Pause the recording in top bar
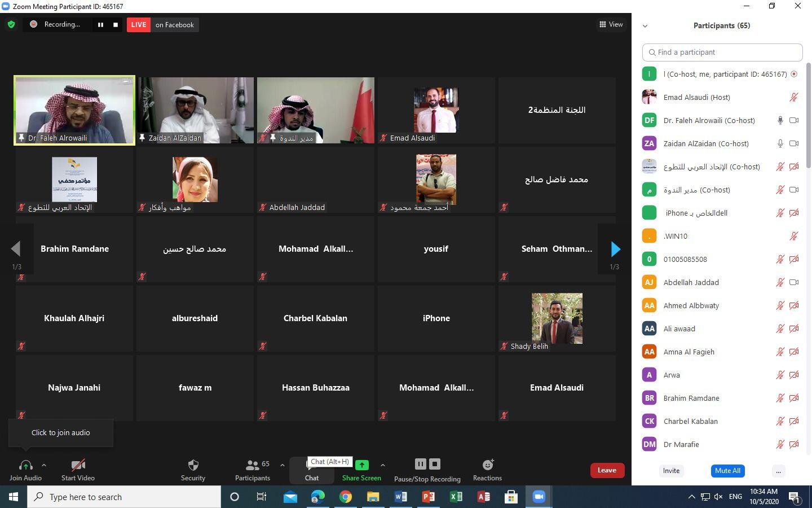The width and height of the screenshot is (812, 508). click(100, 25)
